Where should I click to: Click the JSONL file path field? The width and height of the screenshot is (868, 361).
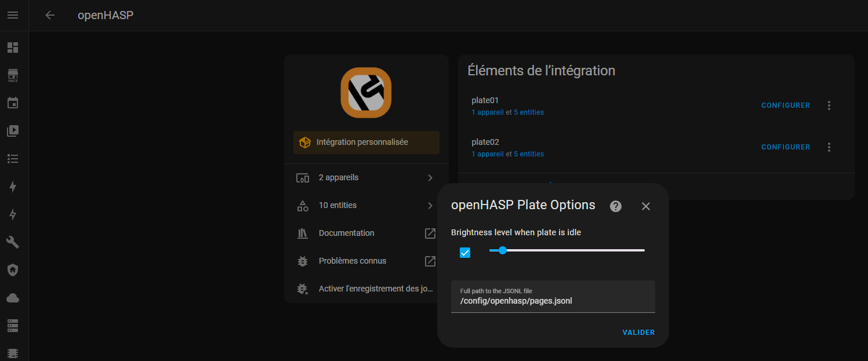553,297
